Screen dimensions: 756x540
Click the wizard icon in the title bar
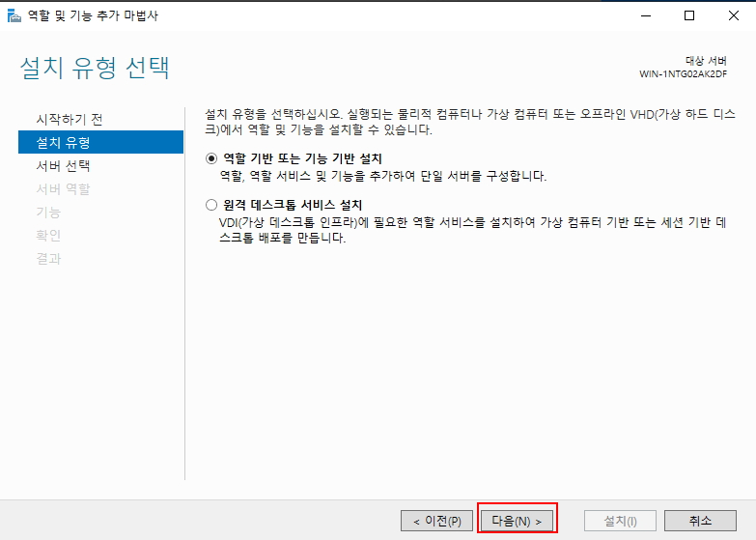[x=13, y=15]
